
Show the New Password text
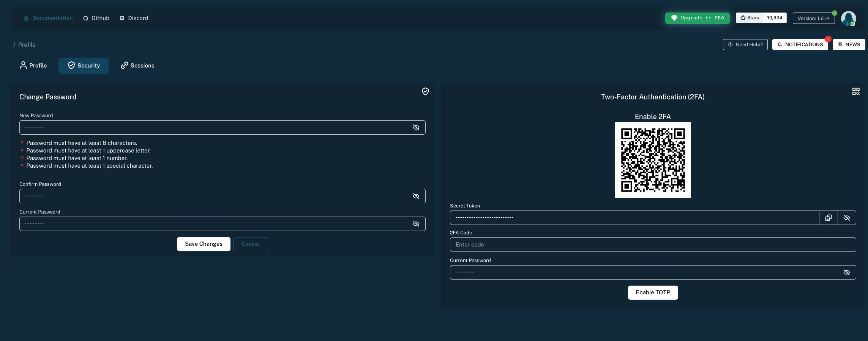(416, 127)
